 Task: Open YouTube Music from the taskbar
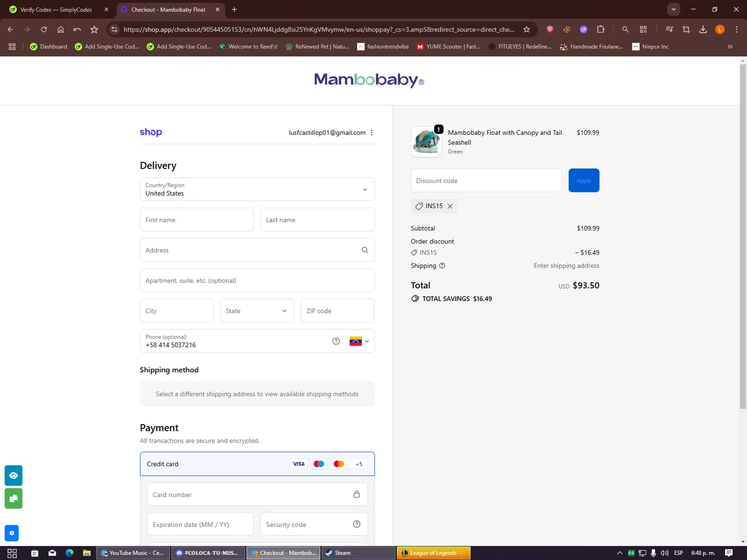click(x=133, y=553)
